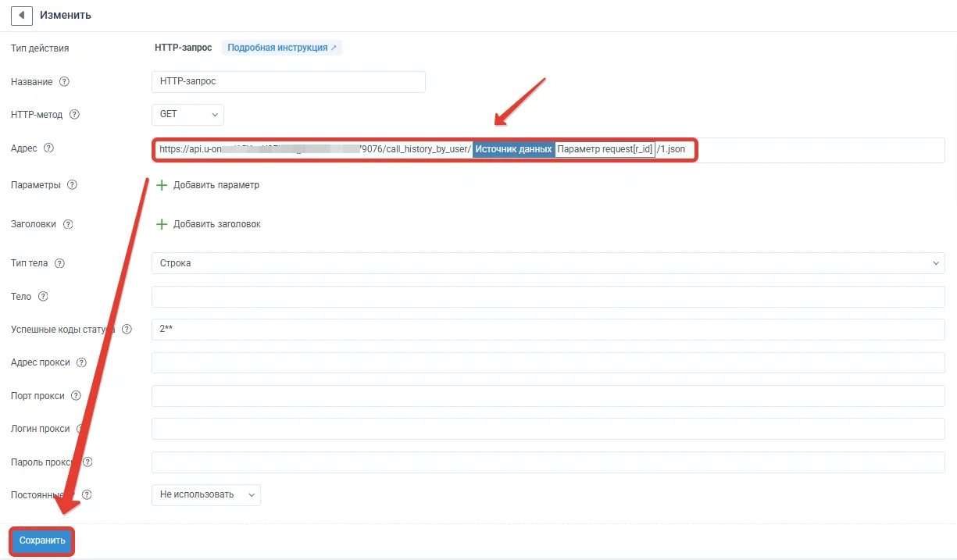Click the Пароль прокси input field
This screenshot has height=560, width=957.
point(548,462)
